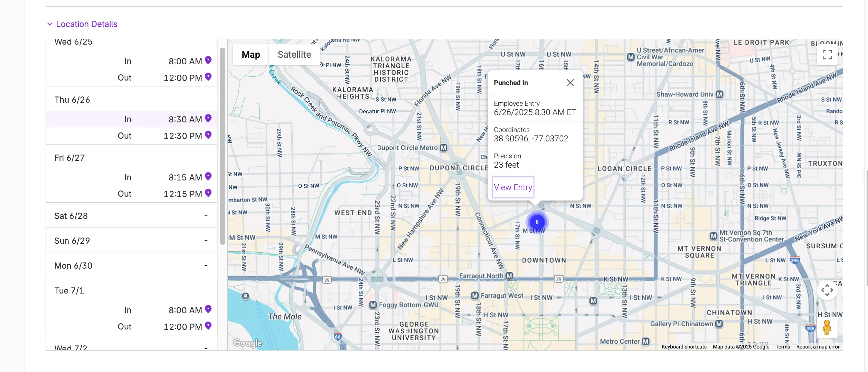Click Farragut North metro icon
This screenshot has height=372, width=868.
pyautogui.click(x=509, y=276)
